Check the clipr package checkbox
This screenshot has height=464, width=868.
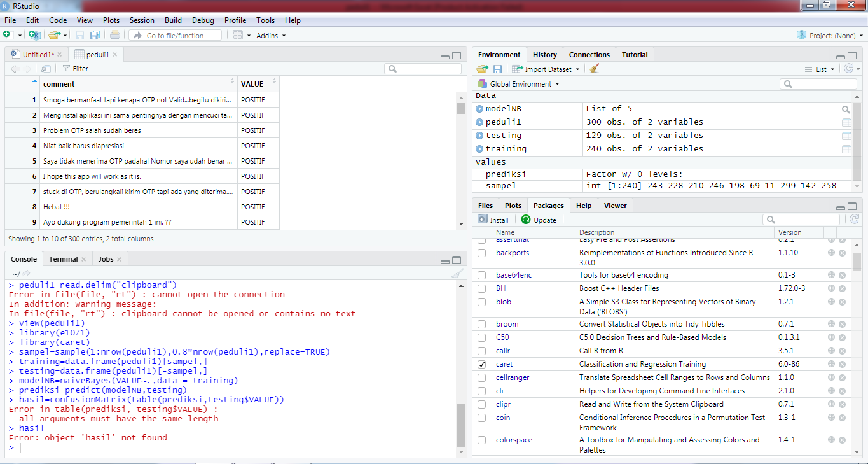[482, 404]
